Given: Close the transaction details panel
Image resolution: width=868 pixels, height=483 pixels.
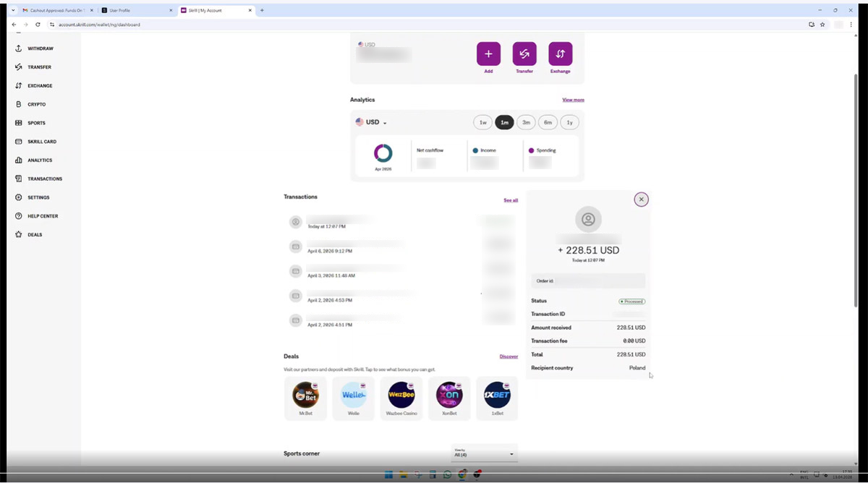Looking at the screenshot, I should [641, 199].
